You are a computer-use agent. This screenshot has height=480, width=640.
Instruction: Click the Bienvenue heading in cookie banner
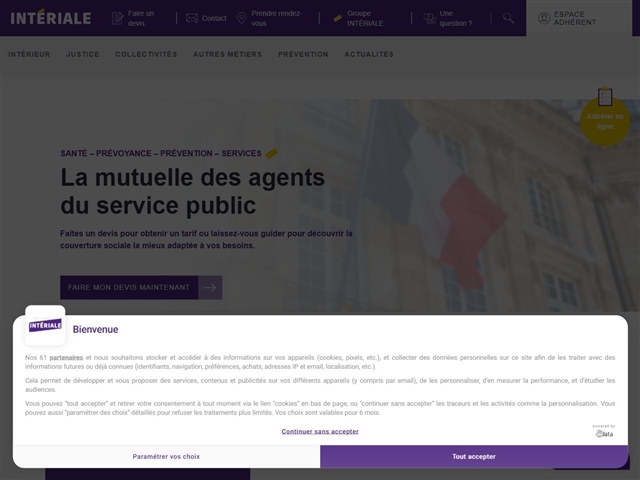96,329
